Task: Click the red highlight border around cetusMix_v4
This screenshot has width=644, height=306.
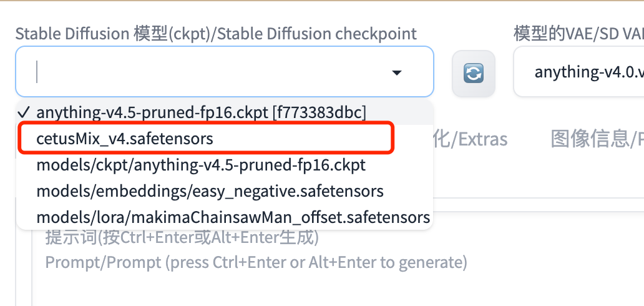Action: tap(206, 138)
